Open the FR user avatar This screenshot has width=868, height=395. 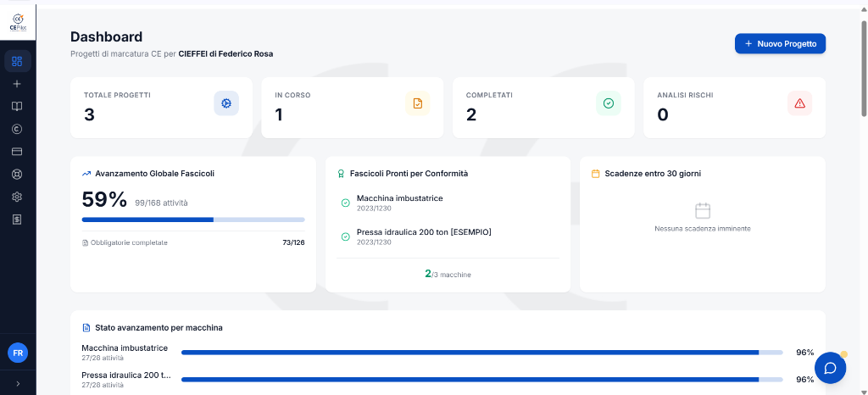(x=18, y=353)
